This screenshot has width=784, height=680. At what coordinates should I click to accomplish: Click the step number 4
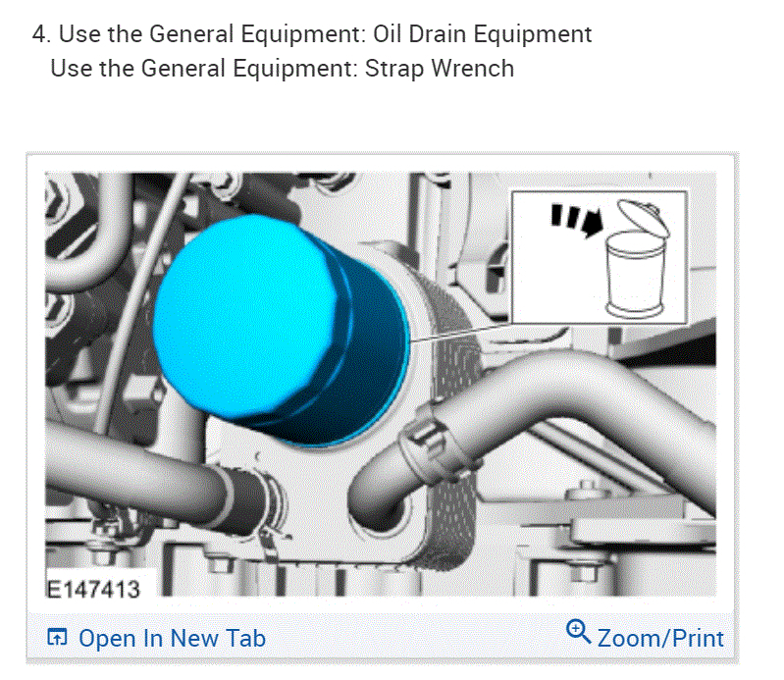click(41, 34)
